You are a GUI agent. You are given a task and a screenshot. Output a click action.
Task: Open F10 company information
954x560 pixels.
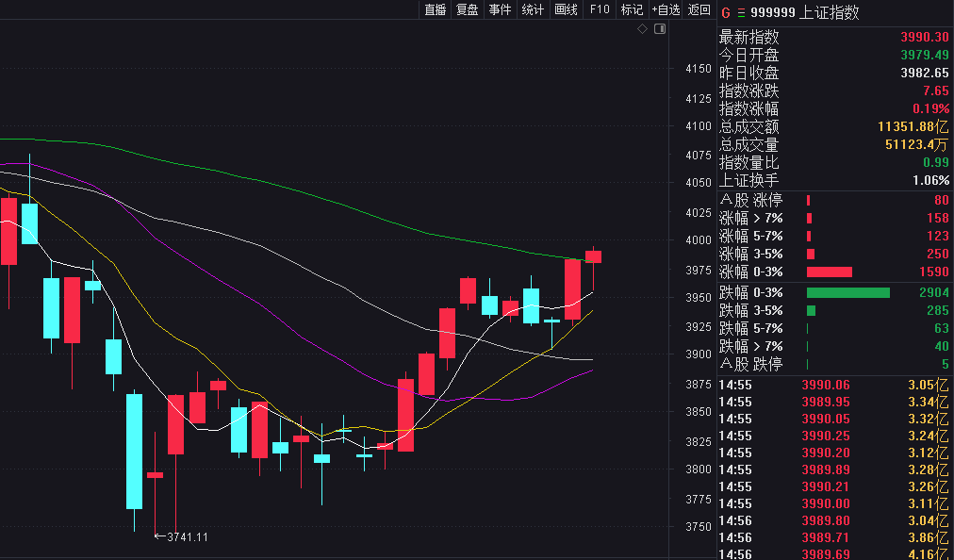pyautogui.click(x=600, y=9)
